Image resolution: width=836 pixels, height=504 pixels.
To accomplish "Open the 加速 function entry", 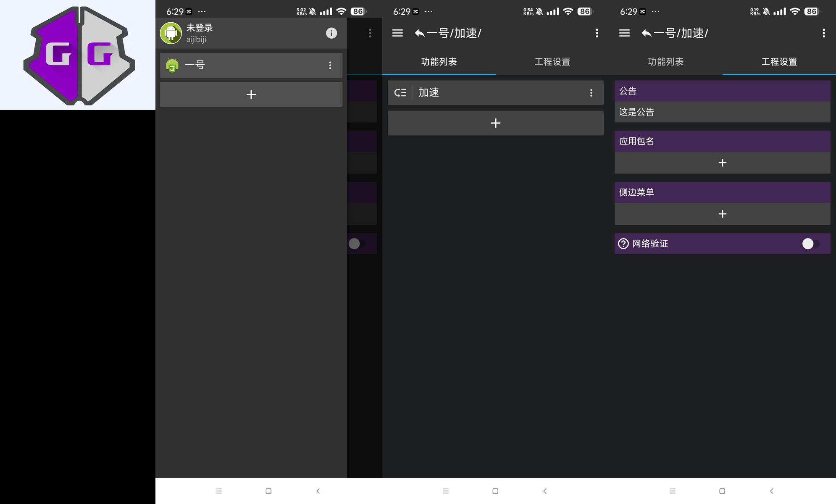I will pyautogui.click(x=495, y=93).
